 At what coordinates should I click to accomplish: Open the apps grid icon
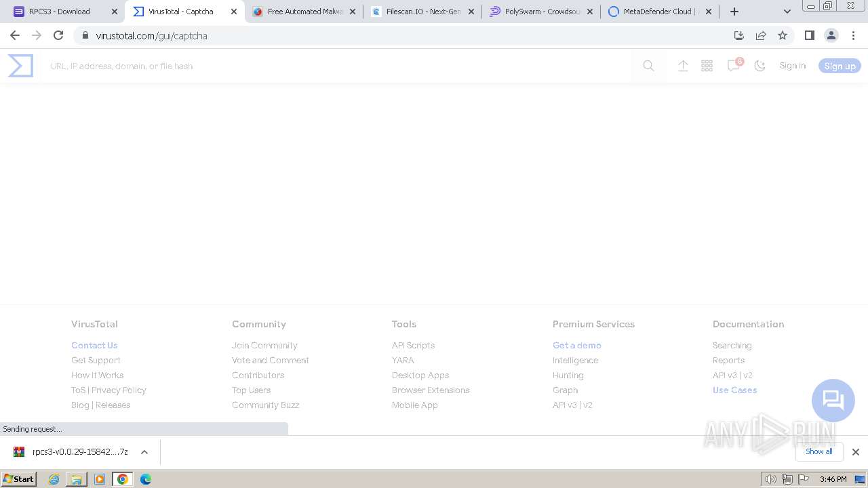pyautogui.click(x=707, y=66)
